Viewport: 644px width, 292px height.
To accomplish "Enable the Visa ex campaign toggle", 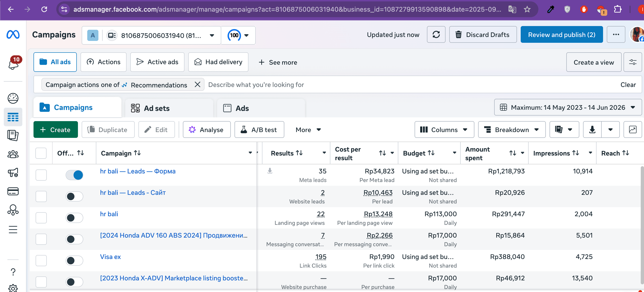I will tap(74, 261).
